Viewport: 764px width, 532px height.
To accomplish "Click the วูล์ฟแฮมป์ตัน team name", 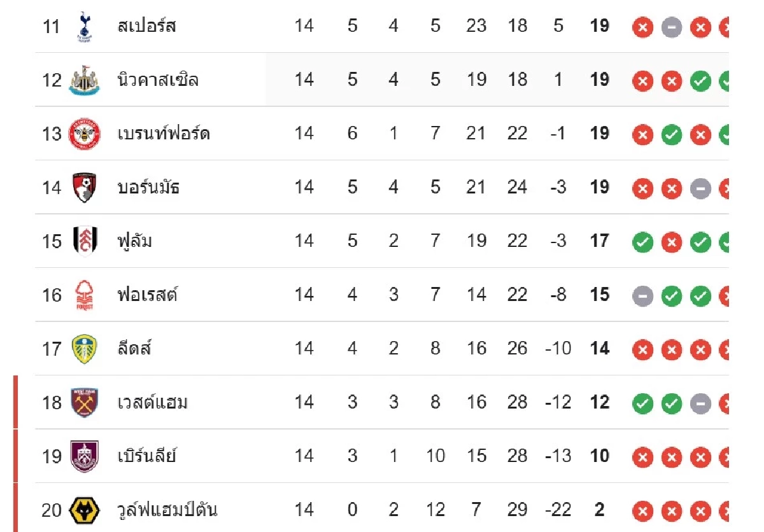I will coord(167,510).
